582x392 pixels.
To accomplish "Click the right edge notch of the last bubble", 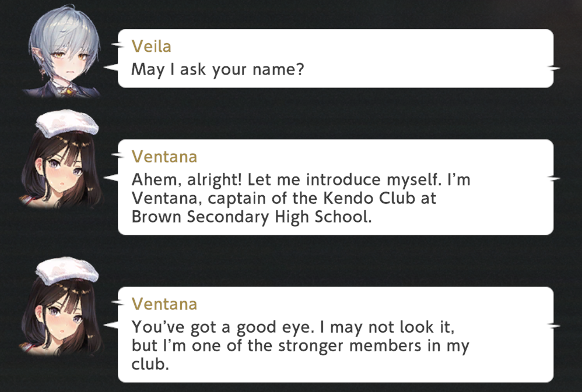I will click(x=556, y=326).
